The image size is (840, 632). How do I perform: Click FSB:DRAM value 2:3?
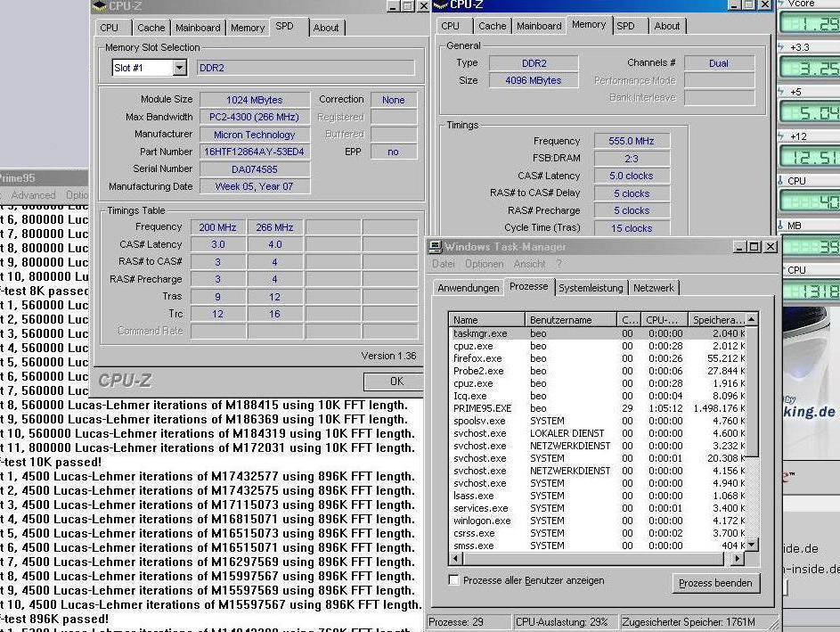[632, 159]
